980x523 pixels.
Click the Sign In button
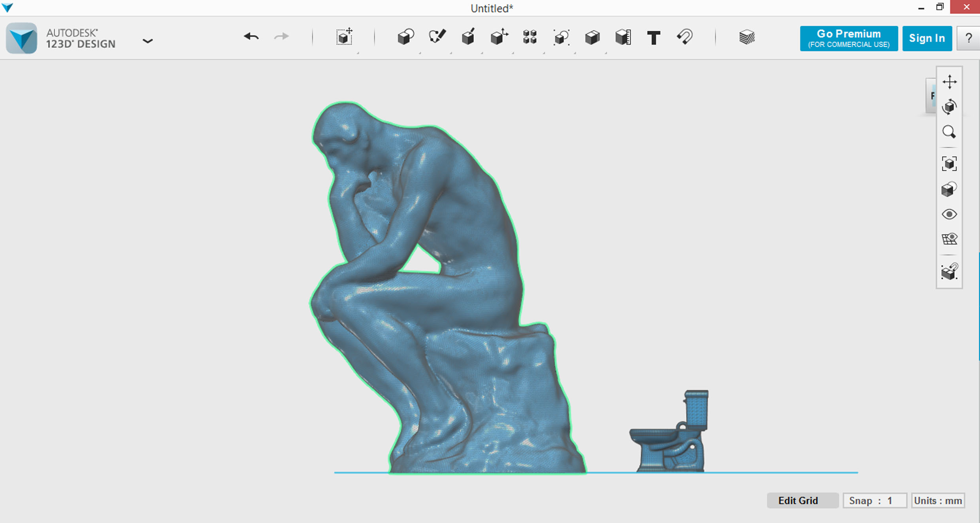tap(927, 38)
